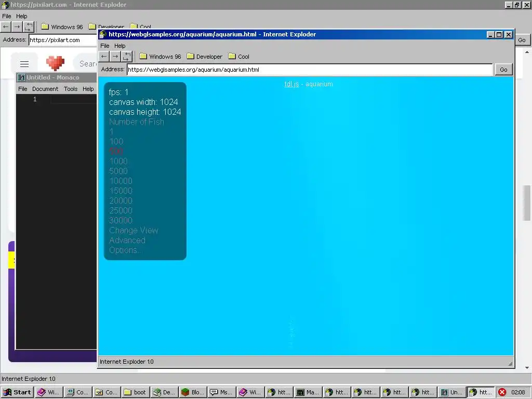Viewport: 532px width, 399px height.
Task: Click pixilart window scrollbar down arrow
Action: tap(527, 368)
